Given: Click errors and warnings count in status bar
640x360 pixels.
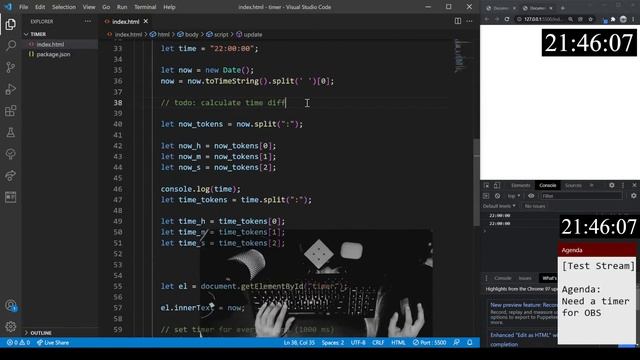Looking at the screenshot, I should pos(18,342).
